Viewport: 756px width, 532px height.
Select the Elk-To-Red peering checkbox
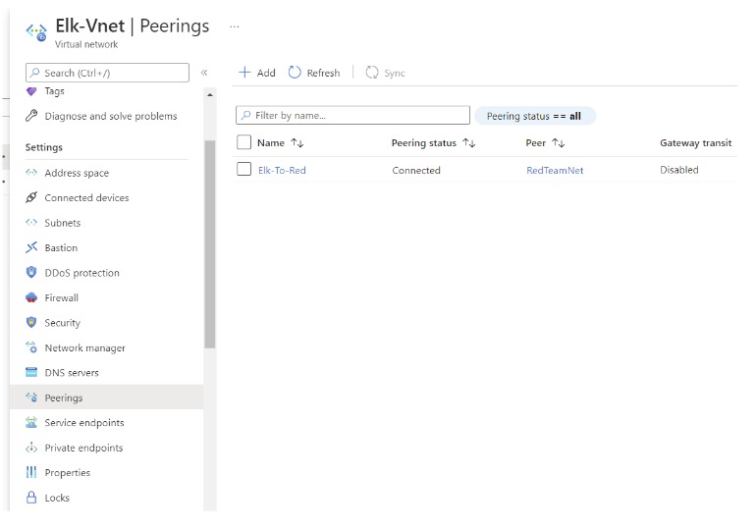click(x=244, y=170)
